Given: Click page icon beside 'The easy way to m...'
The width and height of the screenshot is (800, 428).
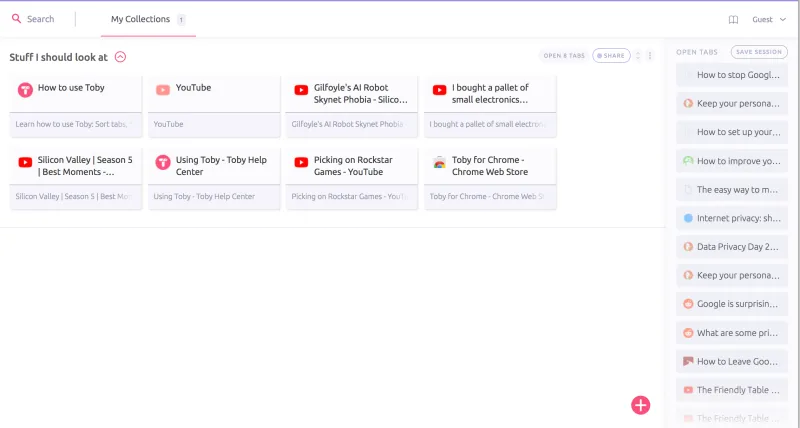Looking at the screenshot, I should click(x=688, y=190).
